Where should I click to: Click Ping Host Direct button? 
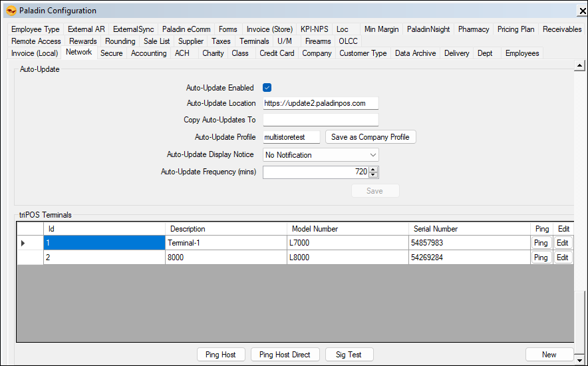[285, 355]
